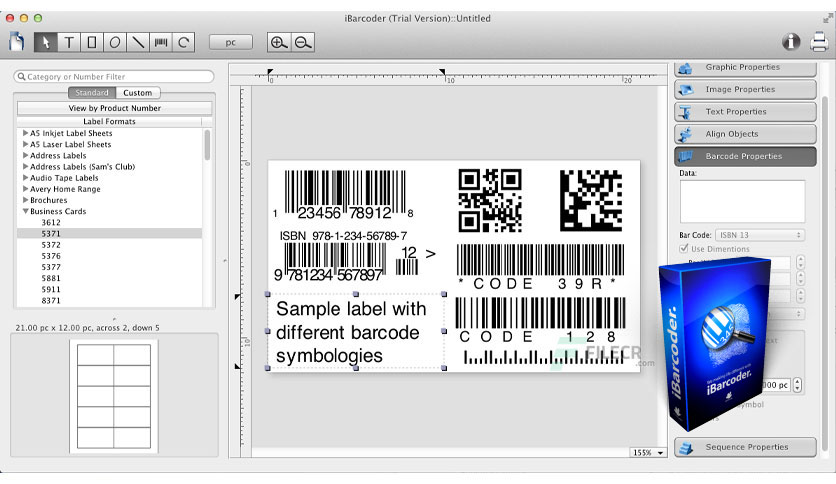The width and height of the screenshot is (836, 484).
Task: Click the horizontal ruler margin marker at 10
Action: click(x=442, y=72)
